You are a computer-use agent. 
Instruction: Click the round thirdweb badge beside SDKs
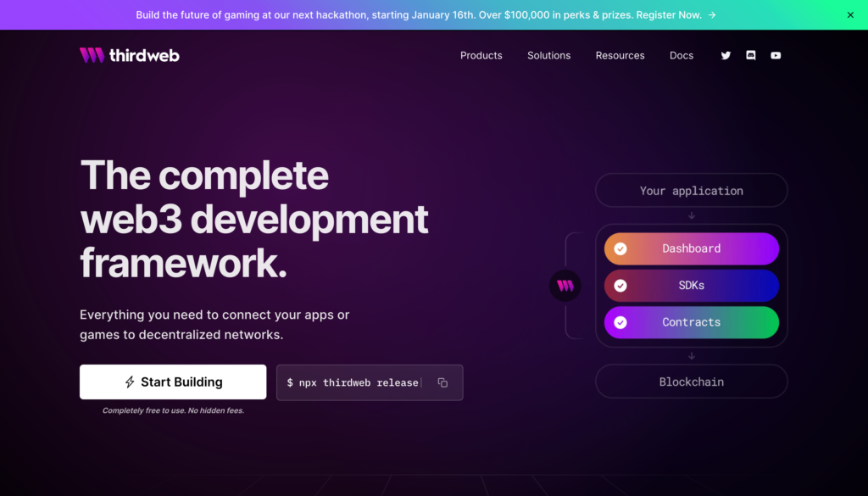coord(565,286)
